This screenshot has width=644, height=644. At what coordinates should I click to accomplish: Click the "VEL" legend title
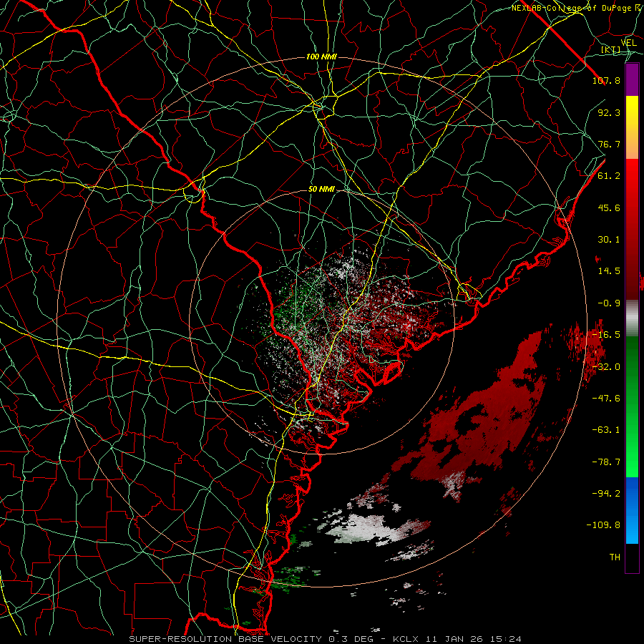point(628,43)
